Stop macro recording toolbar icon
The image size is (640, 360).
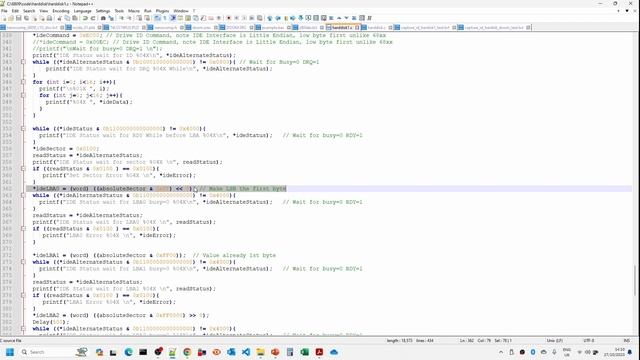(237, 18)
